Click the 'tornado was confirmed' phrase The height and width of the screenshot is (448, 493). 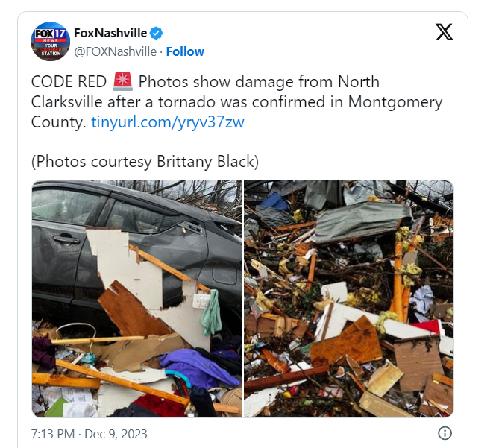coord(241,102)
